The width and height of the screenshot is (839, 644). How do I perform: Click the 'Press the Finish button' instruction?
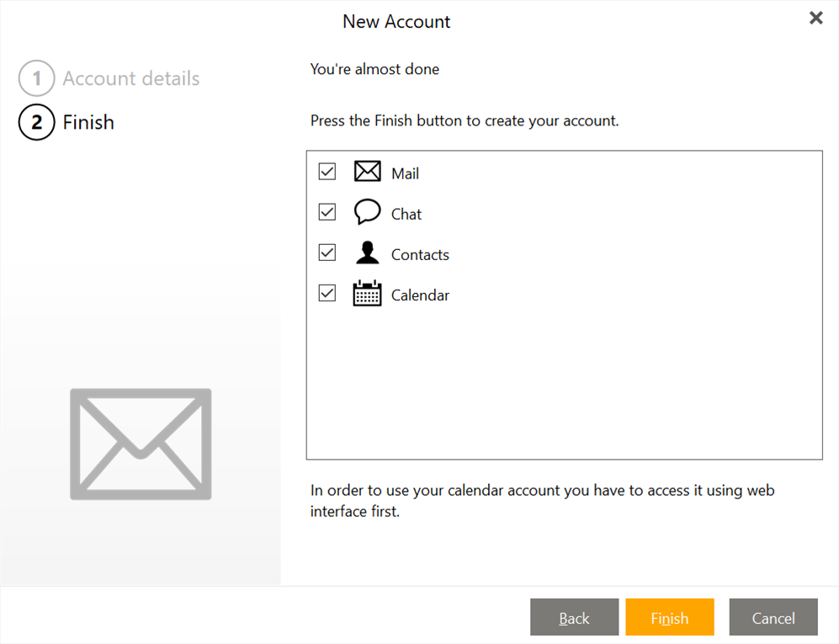[x=465, y=120]
